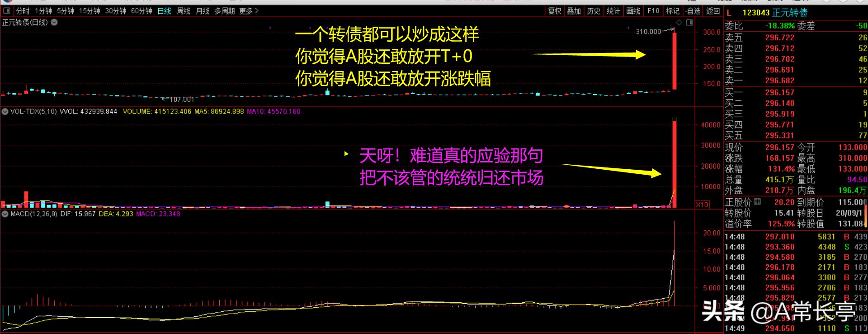Switch to 30分钟 period tab
Image resolution: width=868 pixels, height=334 pixels.
pos(116,11)
